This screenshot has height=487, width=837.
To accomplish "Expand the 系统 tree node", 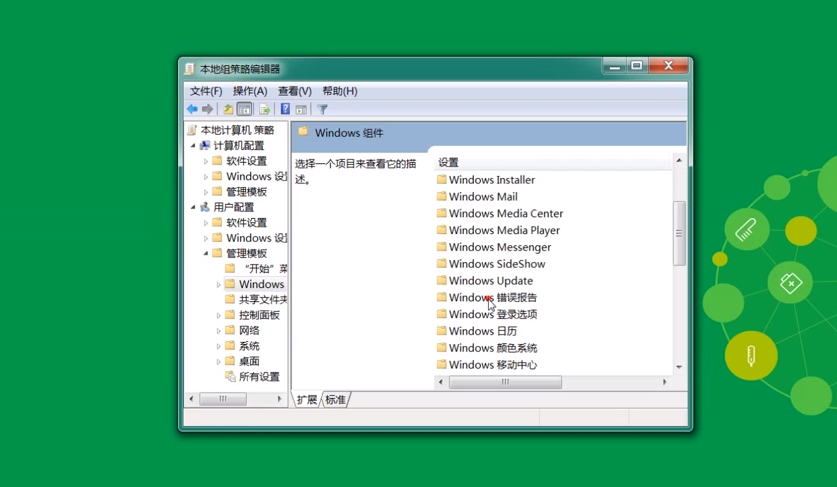I will coord(218,346).
